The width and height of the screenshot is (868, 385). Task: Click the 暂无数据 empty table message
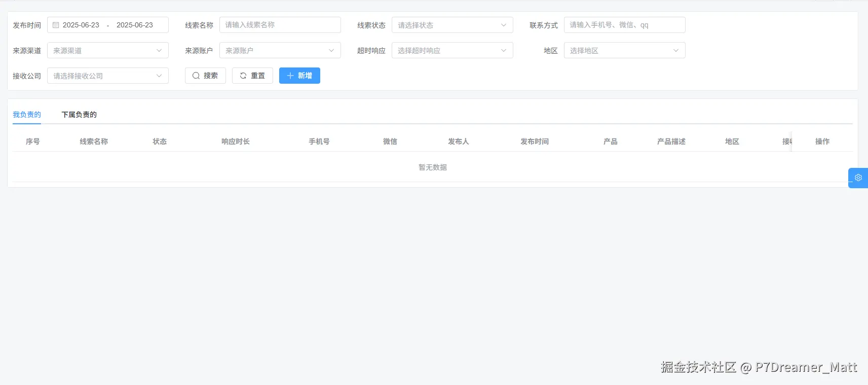click(x=433, y=167)
